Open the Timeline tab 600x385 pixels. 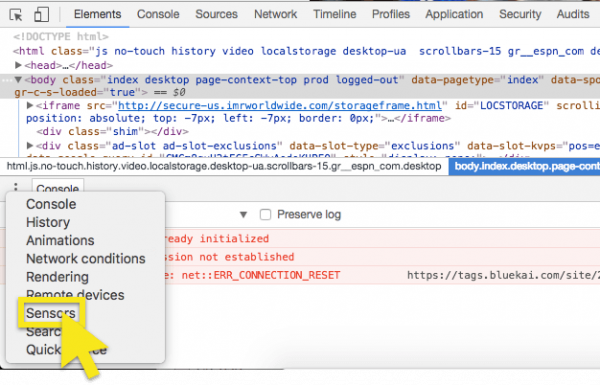click(334, 14)
